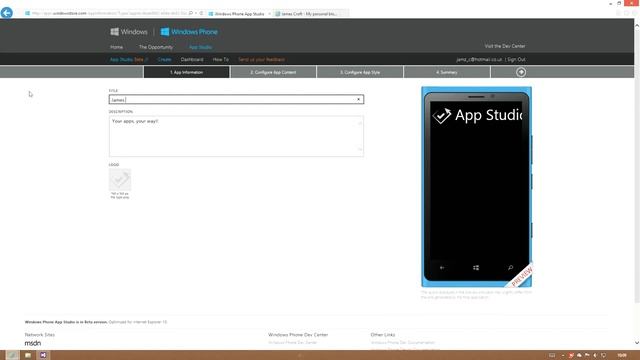
Task: Clear the Title field with the X
Action: (358, 99)
